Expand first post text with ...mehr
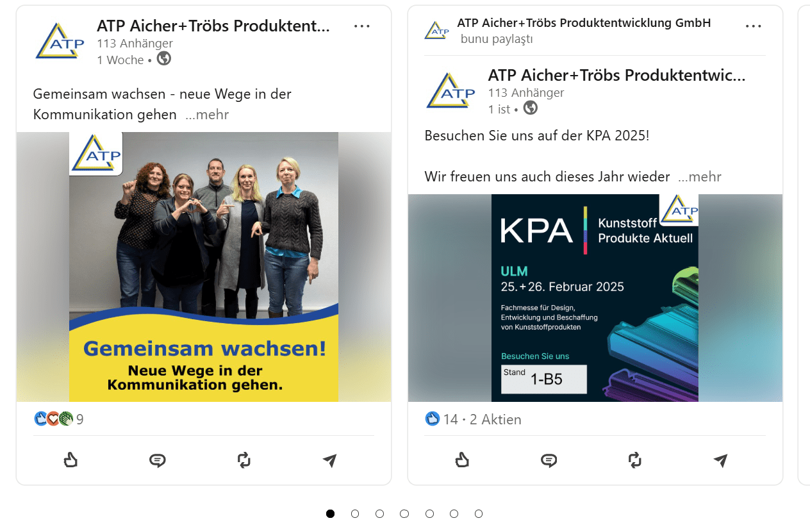 206,115
